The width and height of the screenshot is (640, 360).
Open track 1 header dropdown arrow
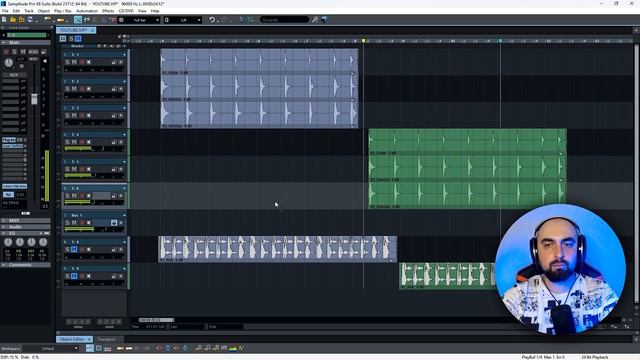(x=124, y=54)
